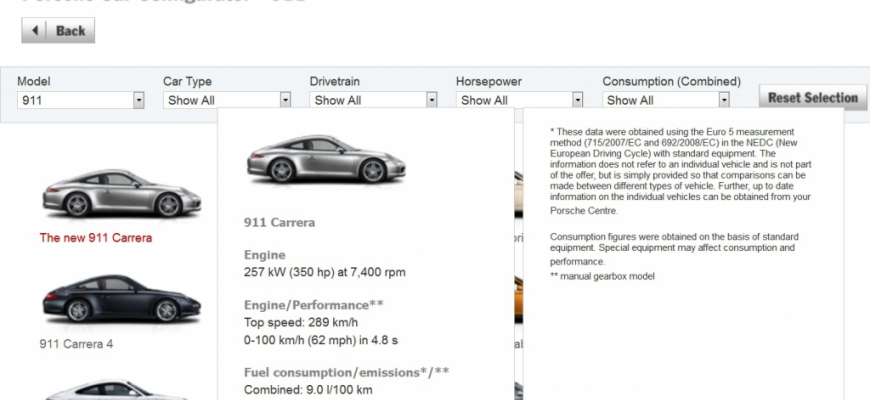Click the Back button
Viewport: 870px width, 400px height.
(58, 31)
